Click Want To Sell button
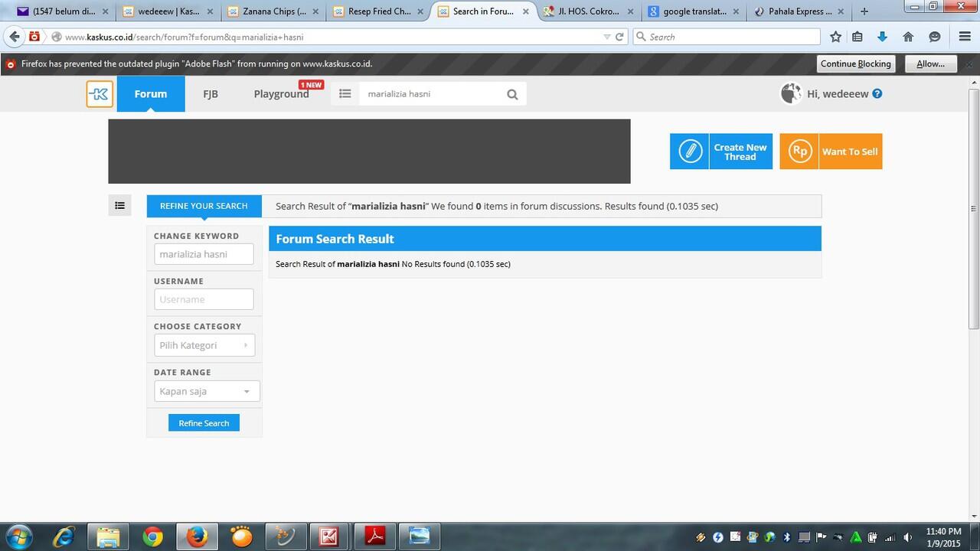This screenshot has height=551, width=980. [x=831, y=152]
